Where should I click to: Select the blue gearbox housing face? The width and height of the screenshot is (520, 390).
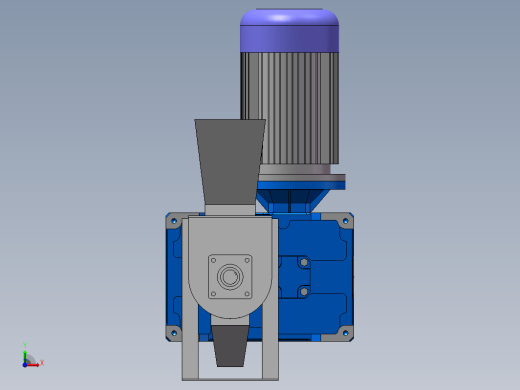pyautogui.click(x=315, y=277)
